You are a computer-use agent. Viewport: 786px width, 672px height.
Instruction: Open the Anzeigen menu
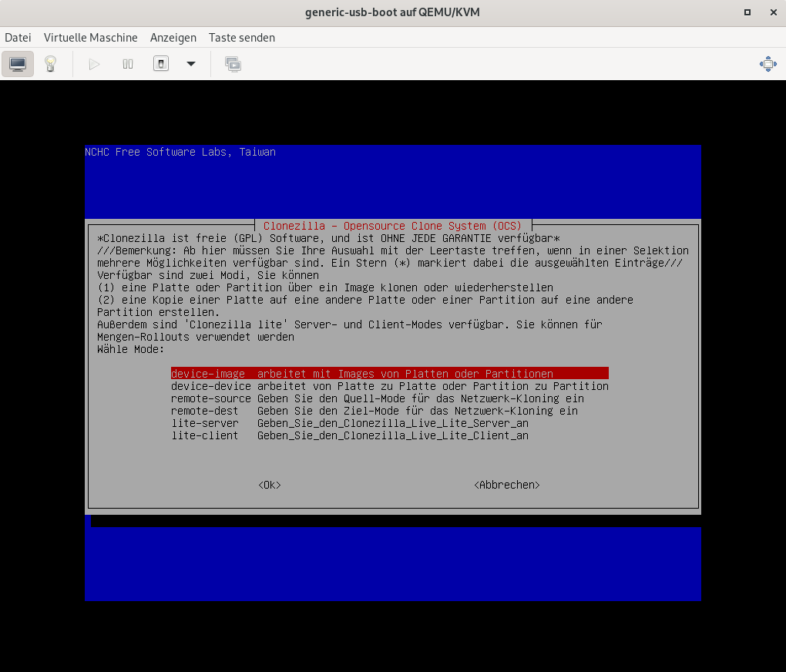click(173, 38)
